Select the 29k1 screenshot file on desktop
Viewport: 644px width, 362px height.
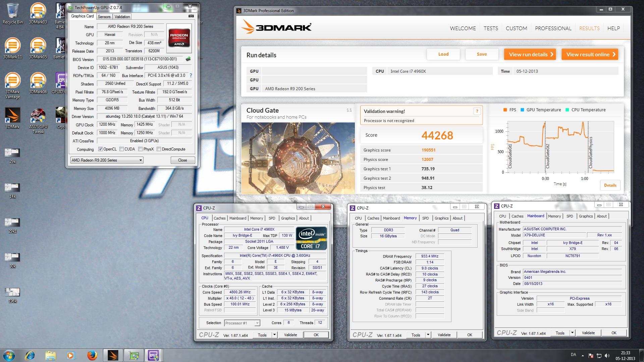13,226
